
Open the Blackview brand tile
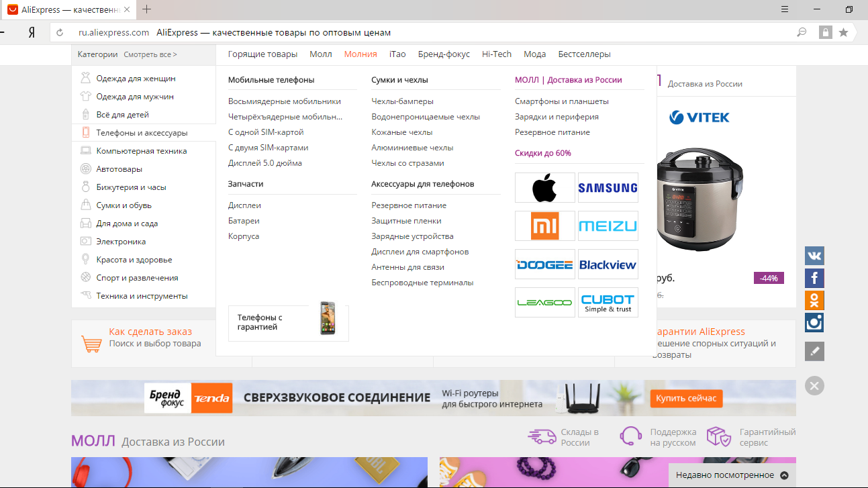[608, 264]
